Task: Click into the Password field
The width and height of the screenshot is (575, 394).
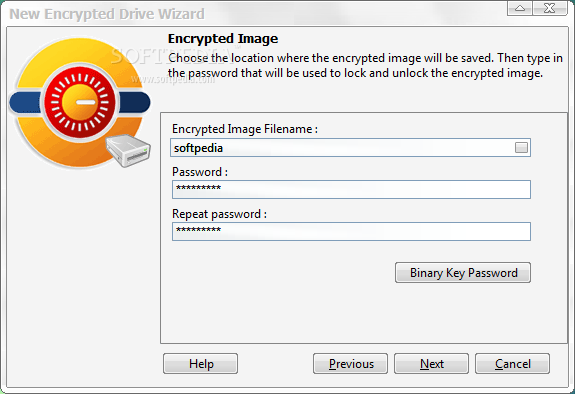Action: (x=351, y=189)
